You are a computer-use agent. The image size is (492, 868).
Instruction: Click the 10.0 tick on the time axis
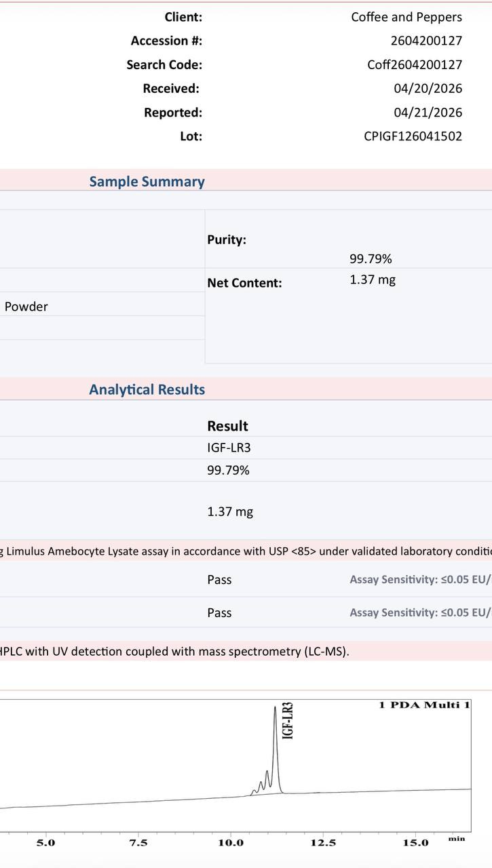click(x=231, y=842)
